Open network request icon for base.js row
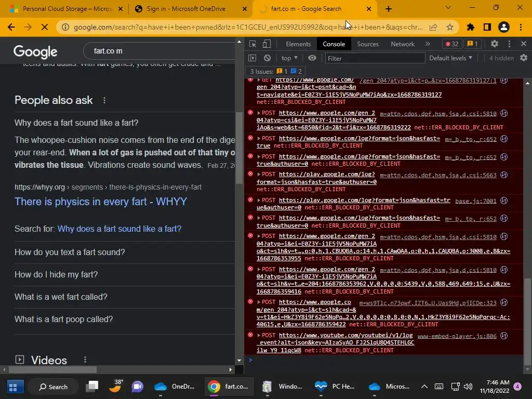 pos(504,201)
